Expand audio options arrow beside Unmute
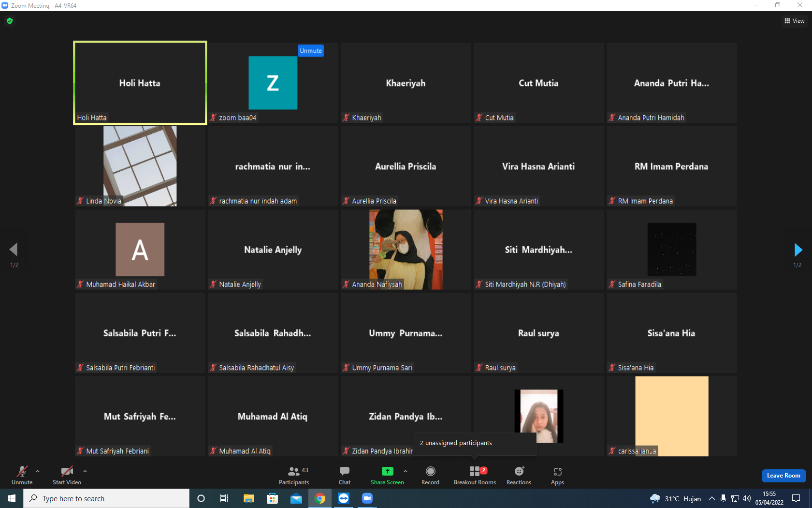The width and height of the screenshot is (812, 508). click(38, 471)
